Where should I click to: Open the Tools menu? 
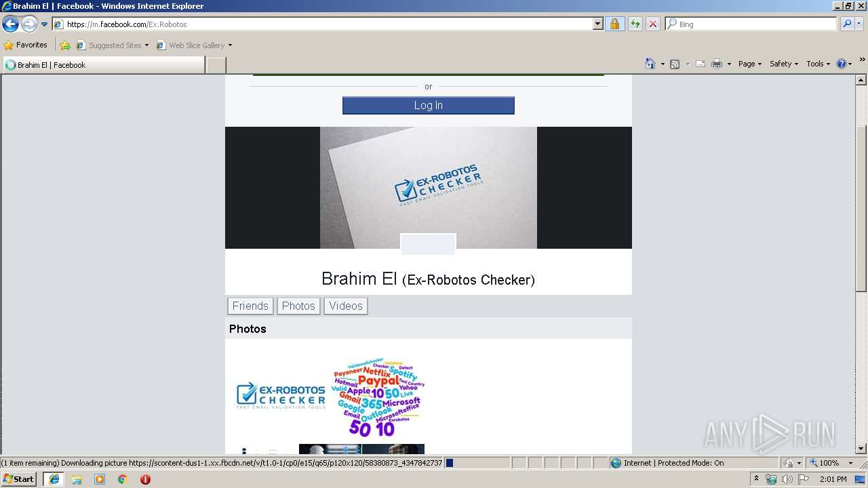coord(818,64)
